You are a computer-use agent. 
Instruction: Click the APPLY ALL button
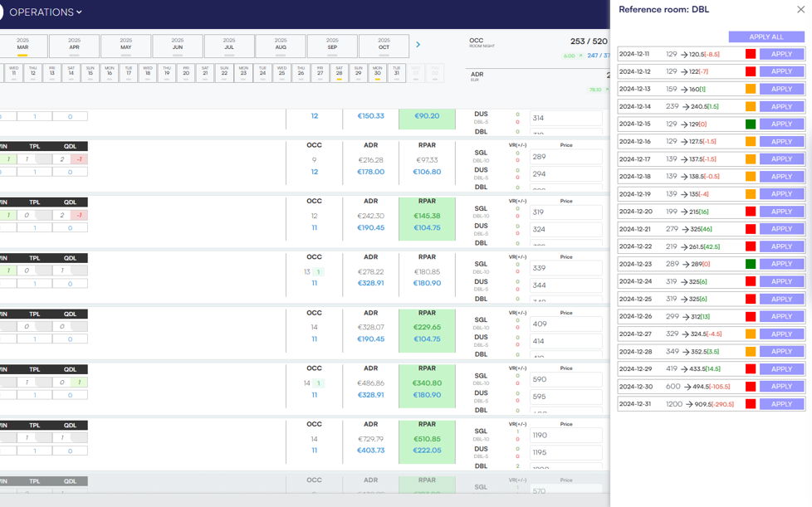[x=766, y=37]
